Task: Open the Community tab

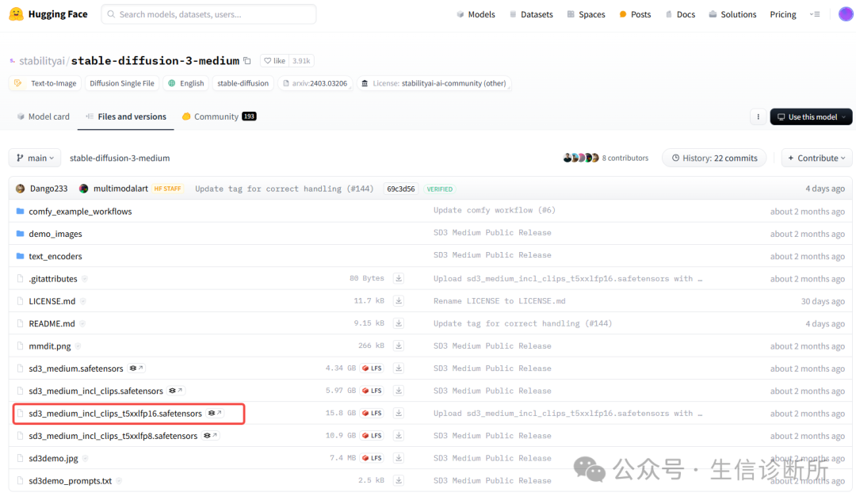Action: [219, 116]
